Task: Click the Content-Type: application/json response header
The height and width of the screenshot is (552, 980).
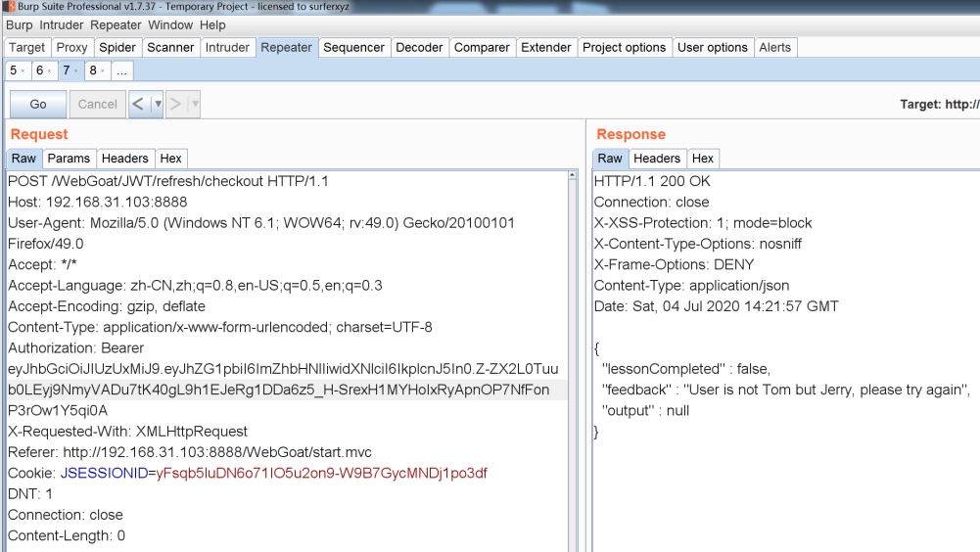Action: tap(691, 286)
